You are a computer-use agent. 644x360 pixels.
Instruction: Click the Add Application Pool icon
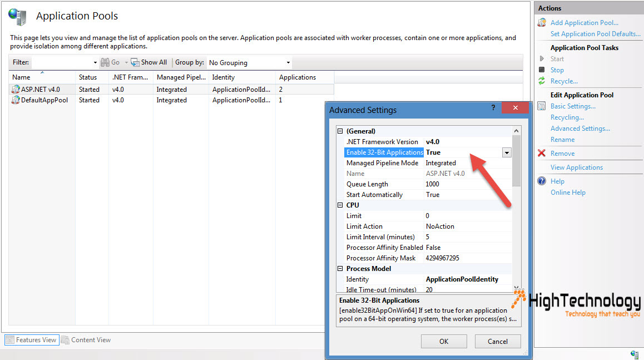[x=542, y=23]
